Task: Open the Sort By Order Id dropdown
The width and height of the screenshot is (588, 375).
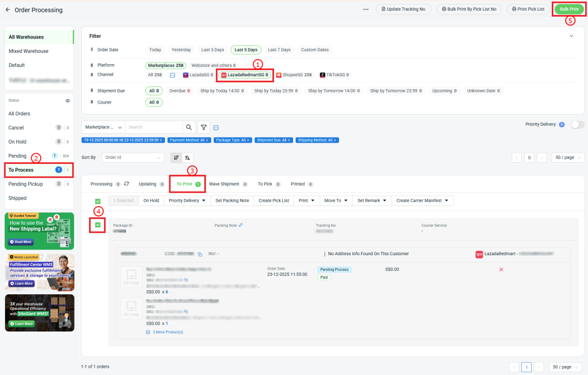Action: click(133, 158)
